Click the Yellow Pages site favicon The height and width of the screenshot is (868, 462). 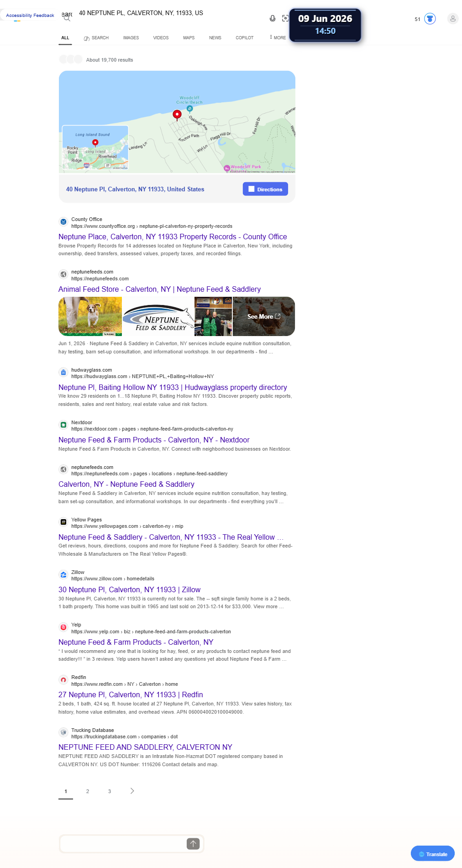pos(63,522)
